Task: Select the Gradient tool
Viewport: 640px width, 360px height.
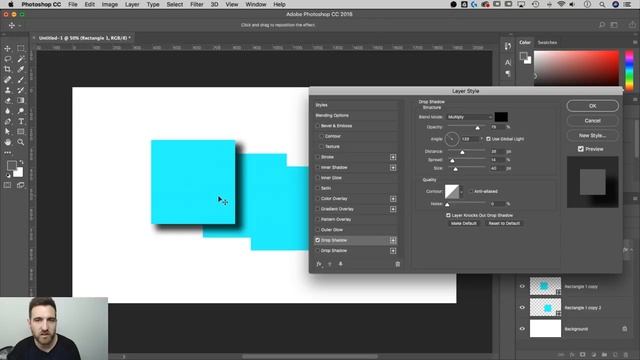Action: [x=20, y=100]
